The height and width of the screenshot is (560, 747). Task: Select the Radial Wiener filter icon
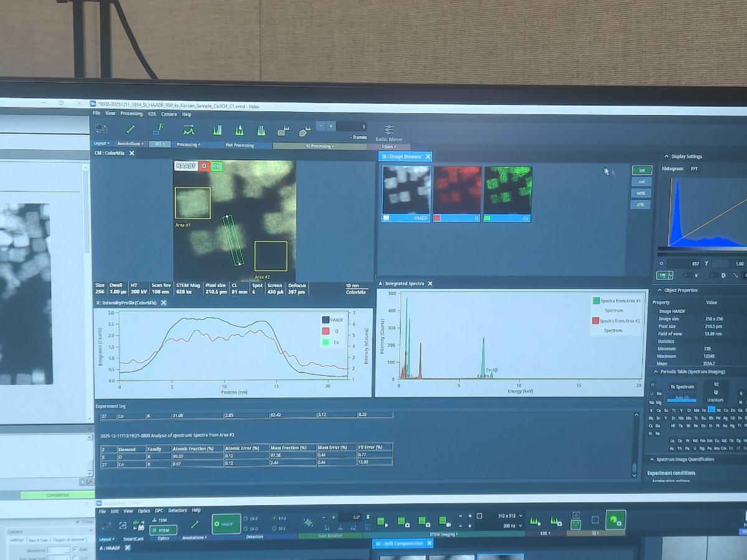point(388,131)
